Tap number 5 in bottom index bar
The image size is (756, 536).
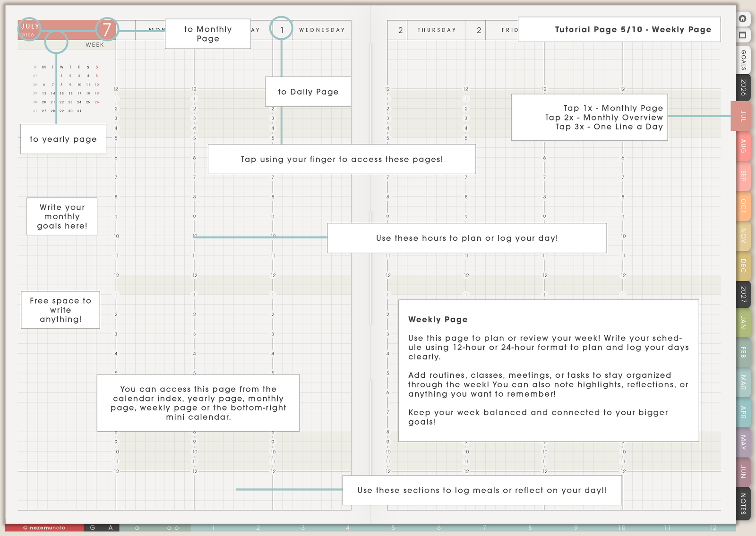pos(393,528)
